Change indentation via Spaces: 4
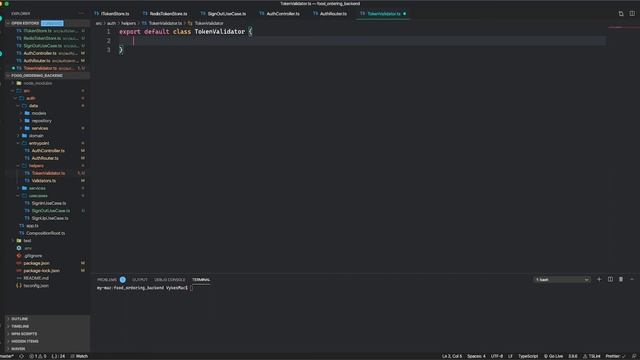The width and height of the screenshot is (640, 360). (476, 356)
